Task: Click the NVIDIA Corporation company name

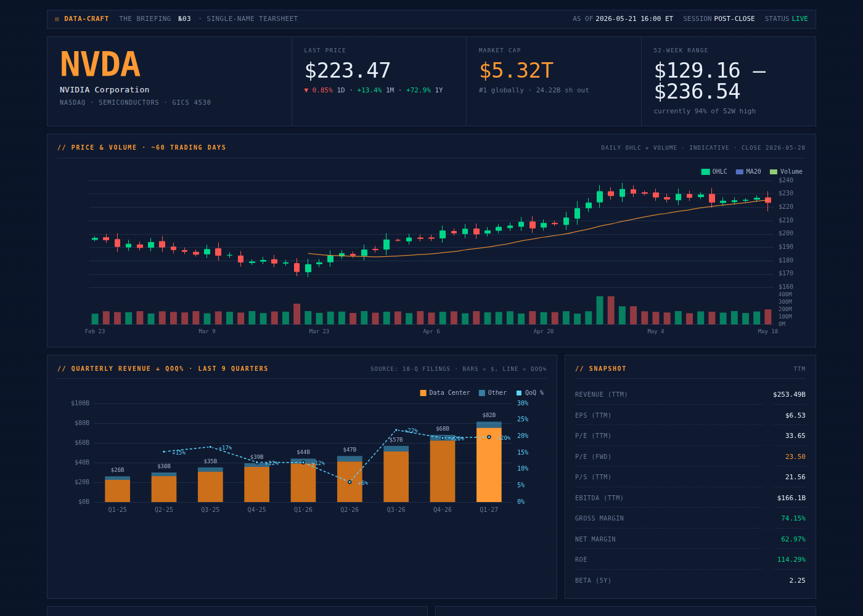Action: 104,90
